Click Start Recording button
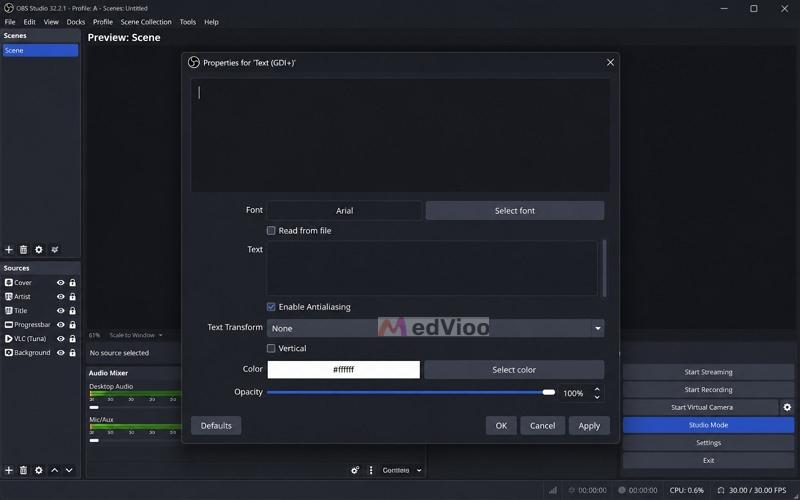800x500 pixels. click(708, 390)
